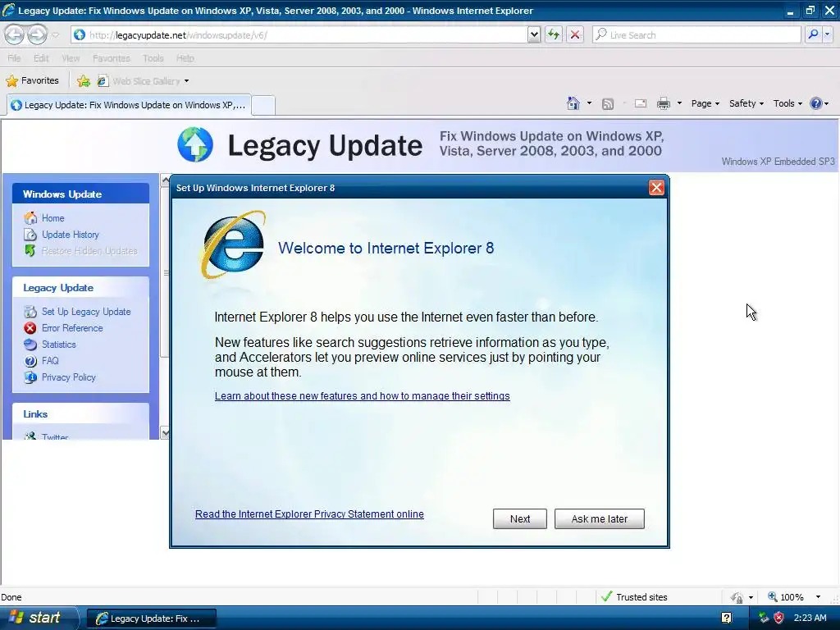Click Add to Favorites Bar icon
The width and height of the screenshot is (840, 630).
pyautogui.click(x=84, y=81)
